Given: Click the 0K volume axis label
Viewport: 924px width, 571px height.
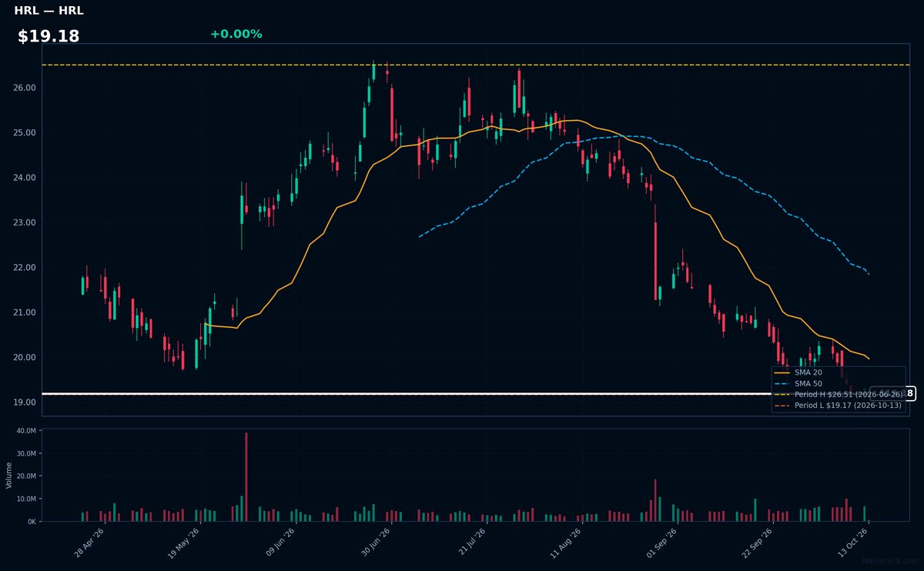Looking at the screenshot, I should [x=32, y=522].
